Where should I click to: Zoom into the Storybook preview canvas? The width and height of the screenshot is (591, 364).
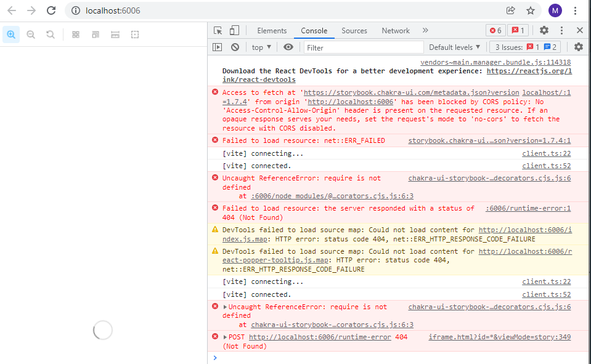[11, 34]
